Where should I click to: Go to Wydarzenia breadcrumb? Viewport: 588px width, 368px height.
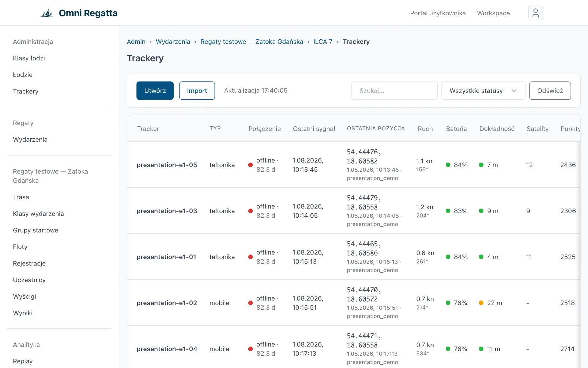point(173,42)
